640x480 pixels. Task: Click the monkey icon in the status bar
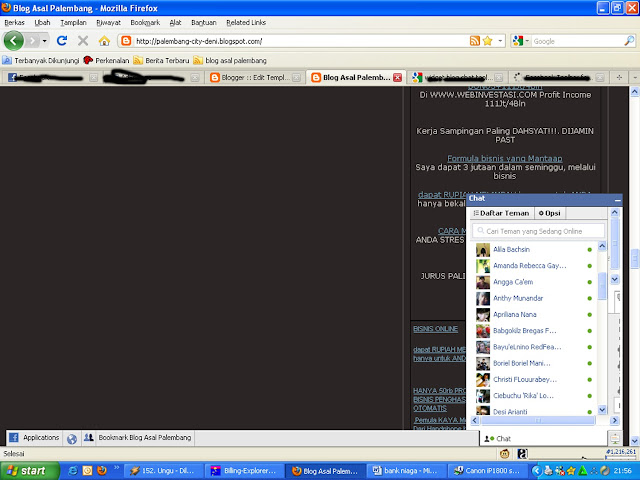[505, 453]
